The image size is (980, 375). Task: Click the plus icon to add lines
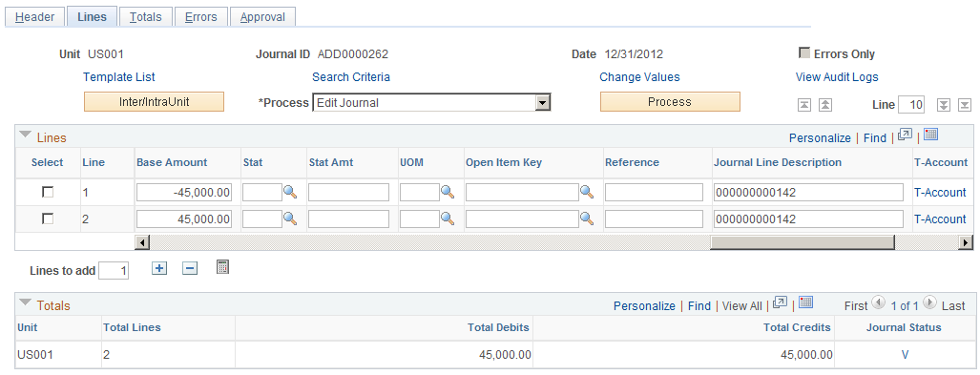(160, 268)
